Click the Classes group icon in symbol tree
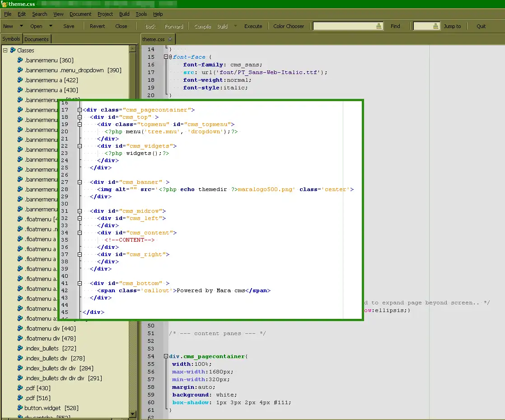Image resolution: width=505 pixels, height=420 pixels. pos(13,50)
